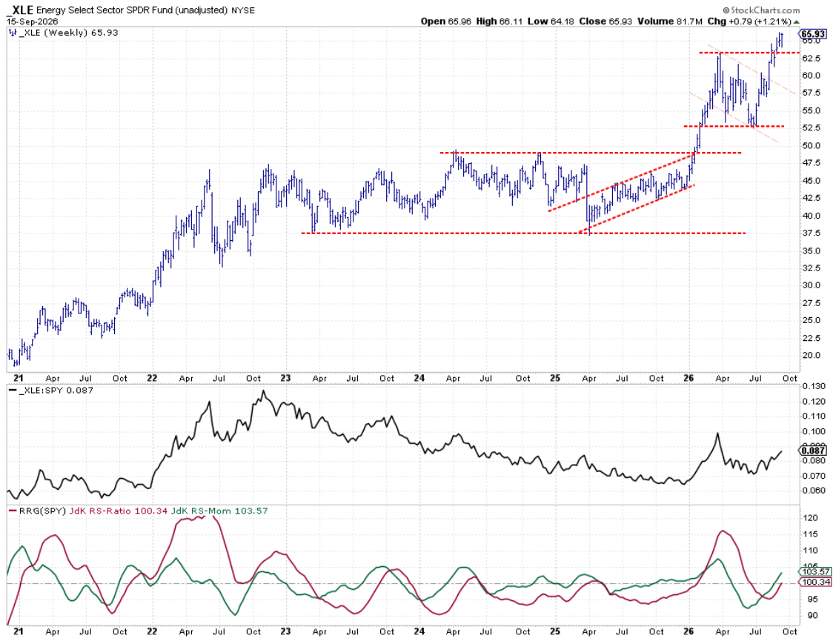
Task: Click the green up-triangle next to Chg
Action: click(796, 21)
